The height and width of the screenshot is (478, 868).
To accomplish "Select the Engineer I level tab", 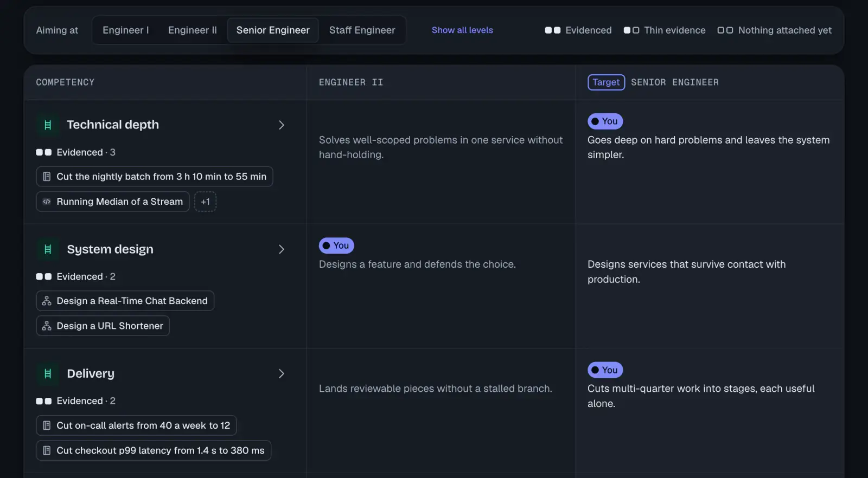I will click(x=125, y=30).
